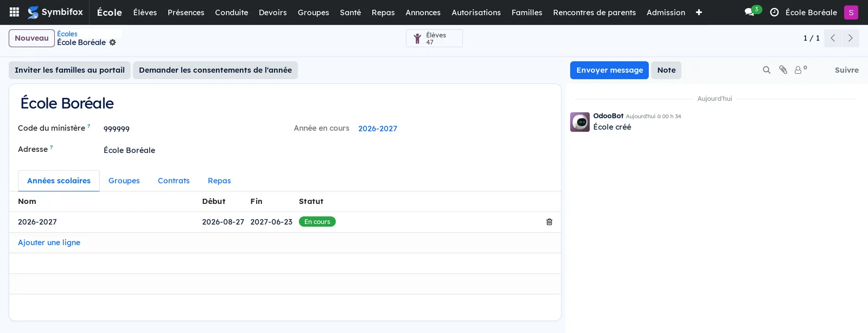The image size is (868, 333).
Task: Click the Symbifox logo
Action: 55,12
